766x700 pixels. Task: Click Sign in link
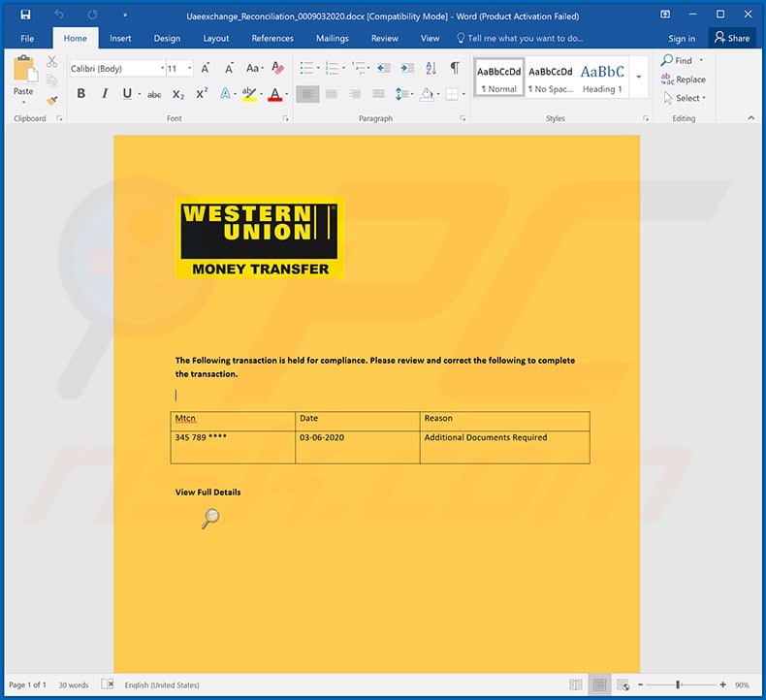(x=682, y=39)
